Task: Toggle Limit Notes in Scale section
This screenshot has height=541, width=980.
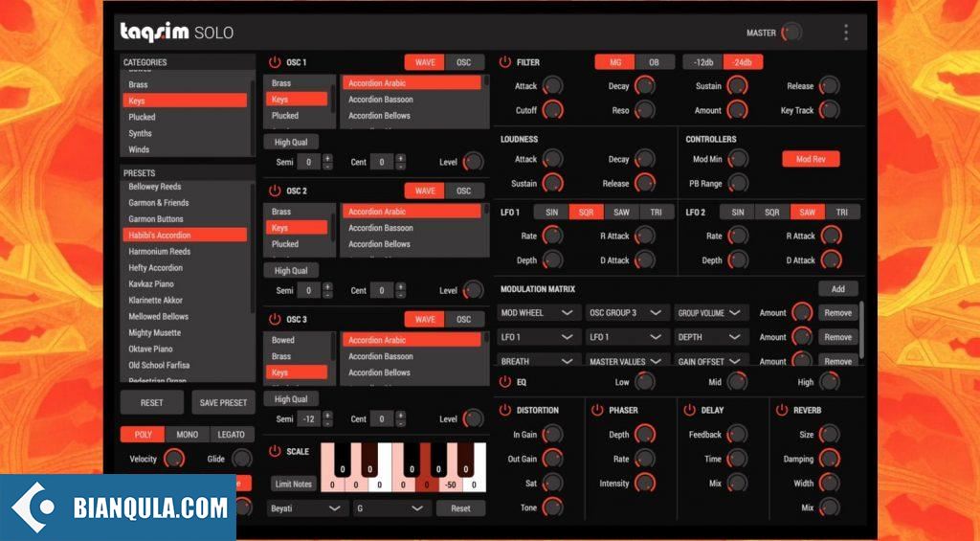Action: point(293,484)
